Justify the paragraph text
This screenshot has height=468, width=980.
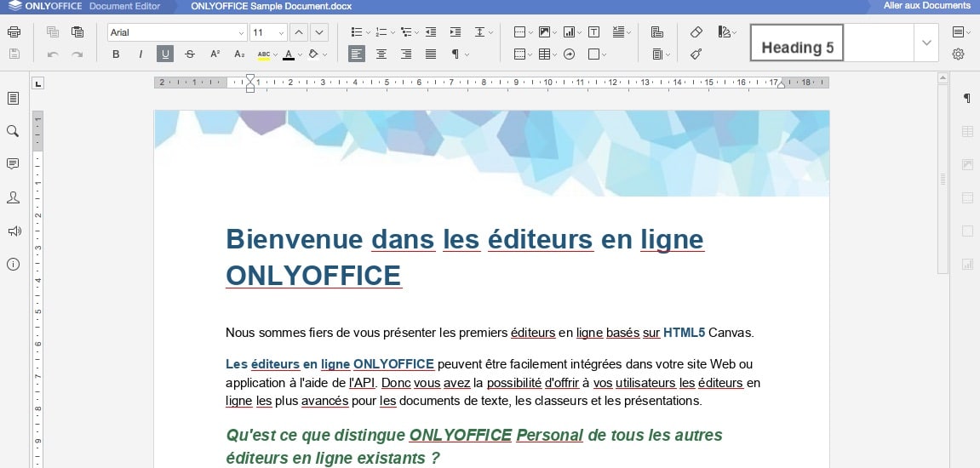pos(431,54)
